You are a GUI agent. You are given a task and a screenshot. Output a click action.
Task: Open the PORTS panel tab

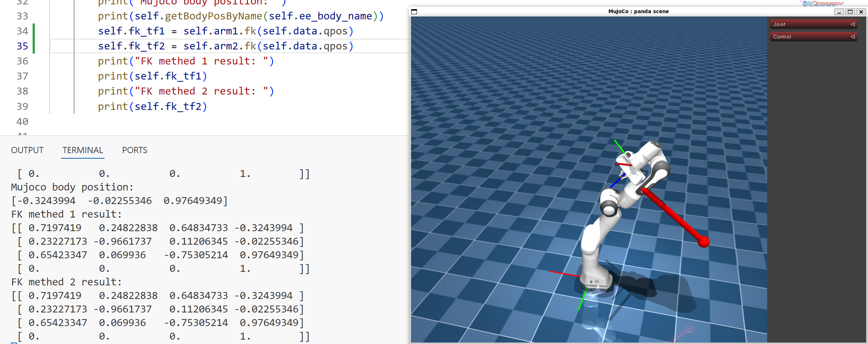click(135, 150)
